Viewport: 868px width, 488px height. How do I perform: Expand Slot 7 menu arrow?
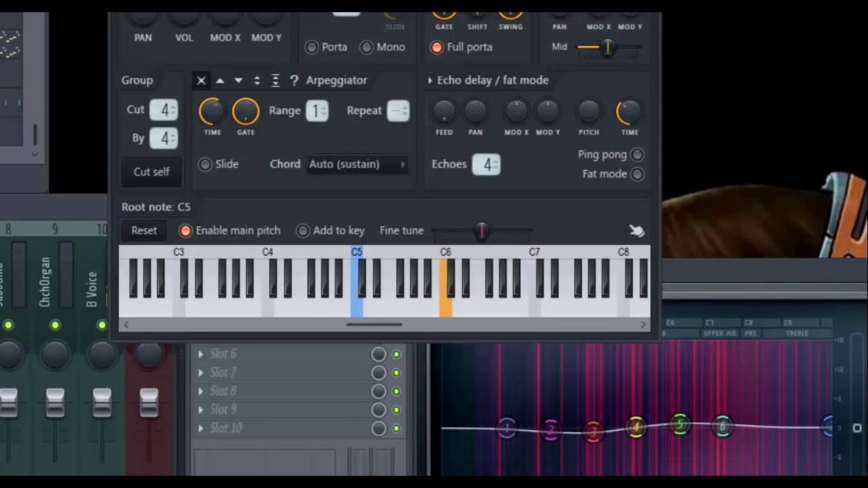[x=201, y=373]
